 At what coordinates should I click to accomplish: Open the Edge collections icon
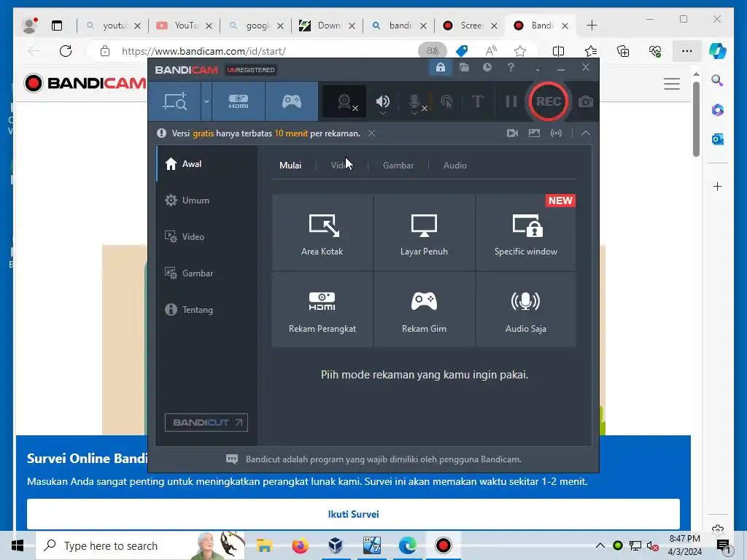coord(623,51)
